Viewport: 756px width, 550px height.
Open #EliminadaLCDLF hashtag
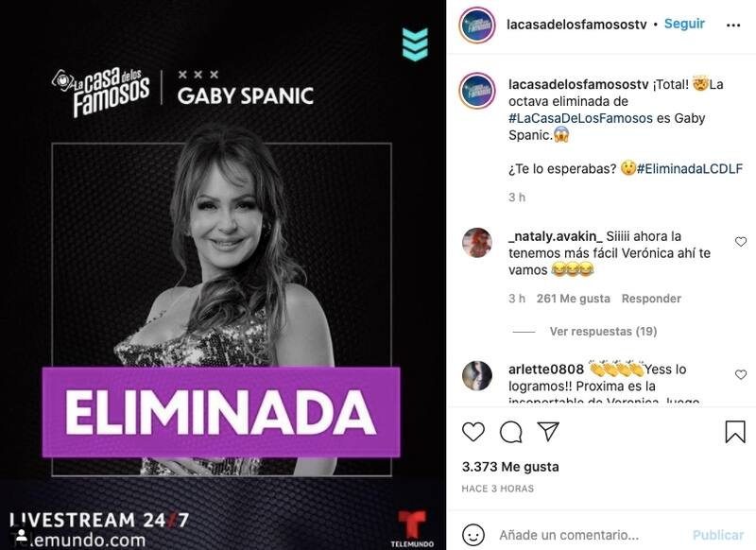click(690, 169)
